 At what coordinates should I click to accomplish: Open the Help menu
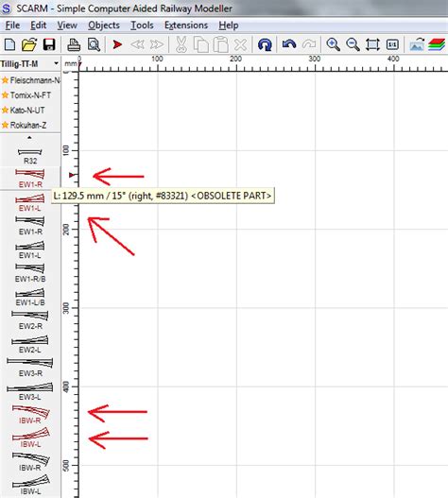pyautogui.click(x=229, y=26)
